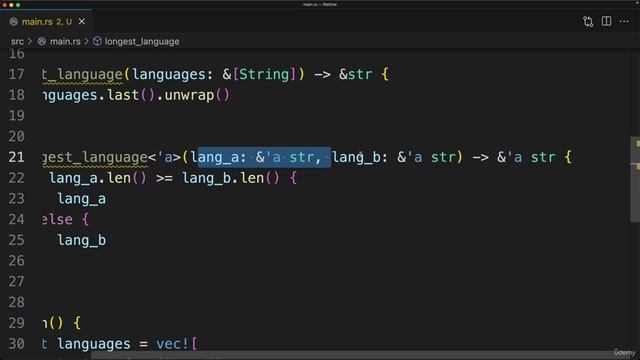Screen dimensions: 640x360
Task: Click the Rust file icon in the tab
Action: pyautogui.click(x=13, y=22)
